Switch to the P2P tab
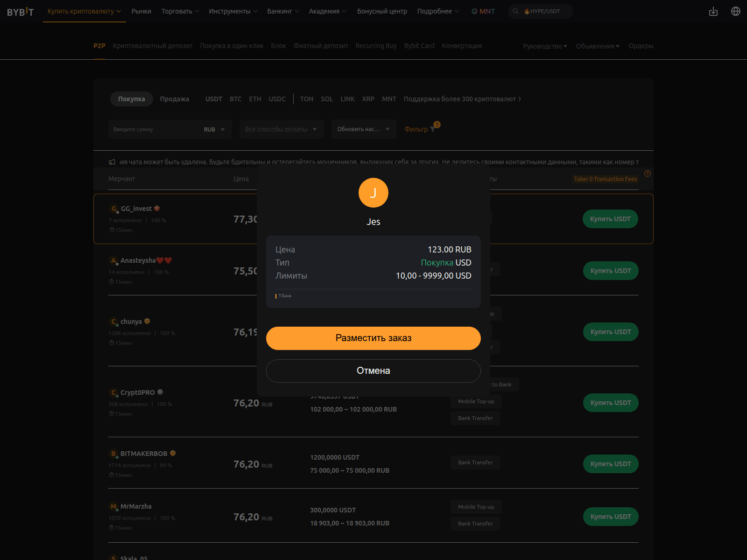 (99, 46)
